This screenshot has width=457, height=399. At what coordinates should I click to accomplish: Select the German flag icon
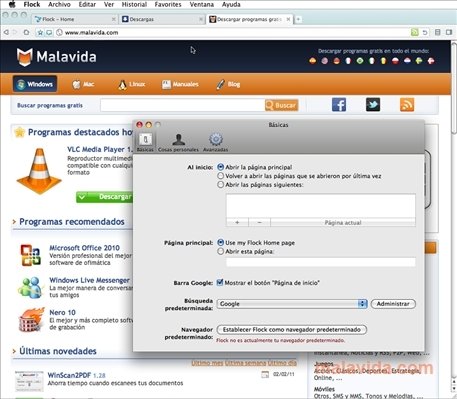click(336, 61)
